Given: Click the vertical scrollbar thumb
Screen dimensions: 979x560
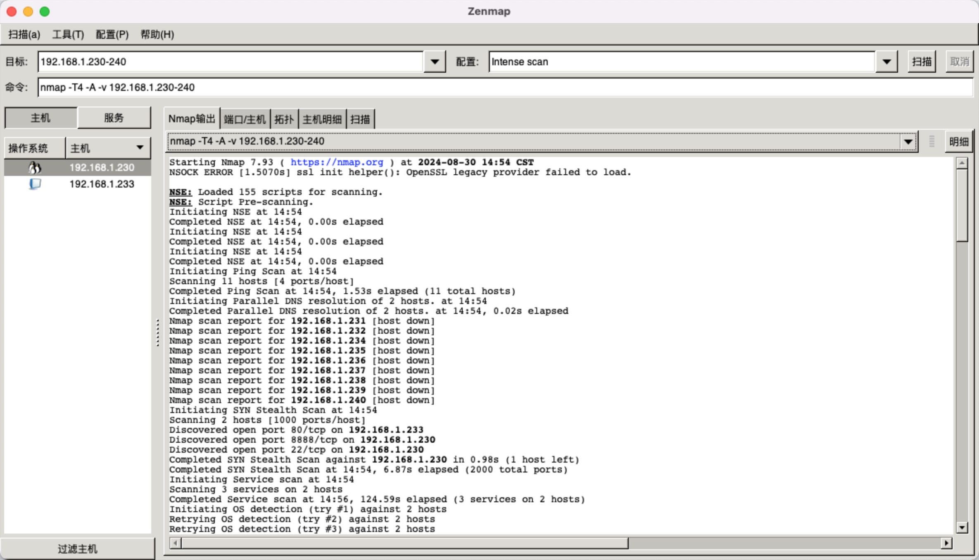Looking at the screenshot, I should pyautogui.click(x=962, y=205).
